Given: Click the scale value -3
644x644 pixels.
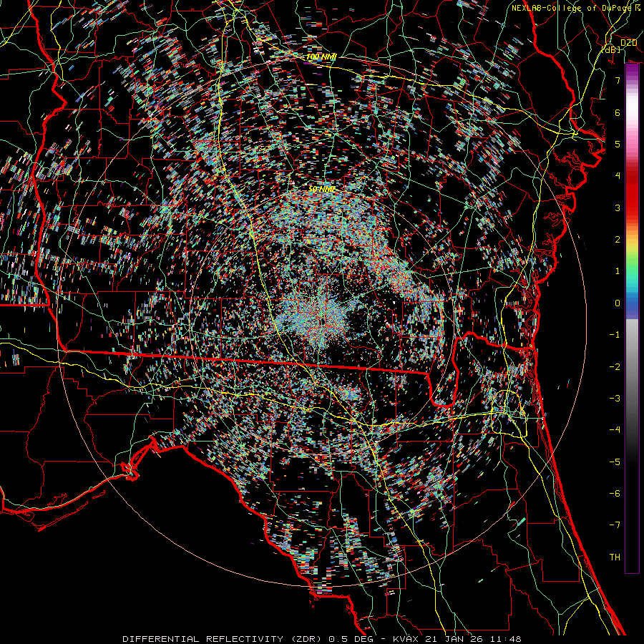Looking at the screenshot, I should [615, 398].
